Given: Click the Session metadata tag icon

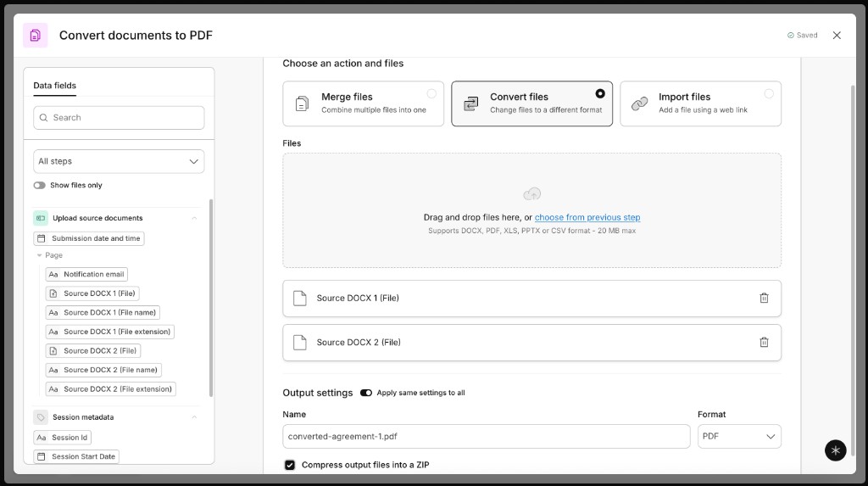Looking at the screenshot, I should click(x=41, y=416).
